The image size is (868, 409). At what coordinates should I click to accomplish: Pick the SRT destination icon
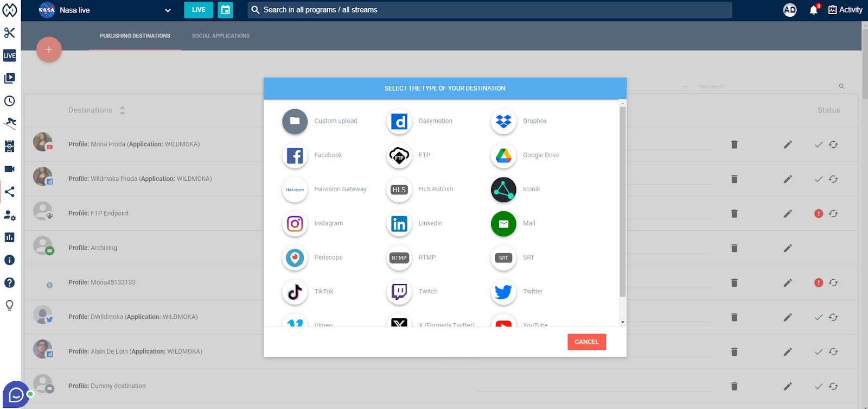point(503,258)
